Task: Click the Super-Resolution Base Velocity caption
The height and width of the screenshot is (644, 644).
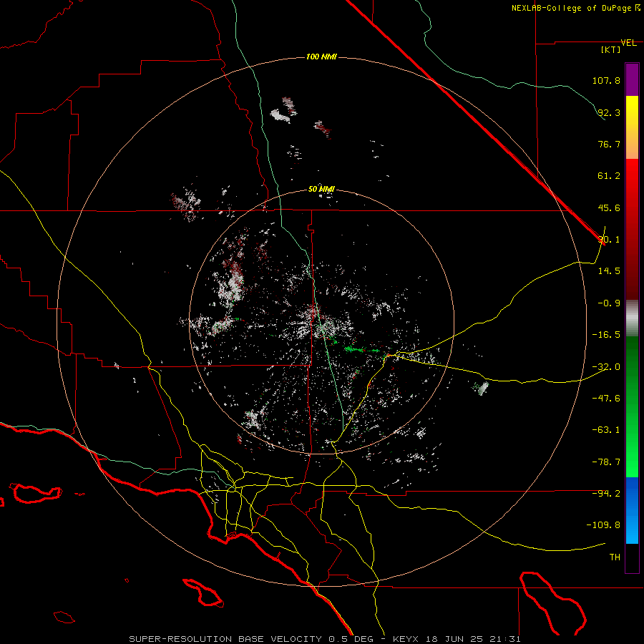Action: pyautogui.click(x=325, y=639)
